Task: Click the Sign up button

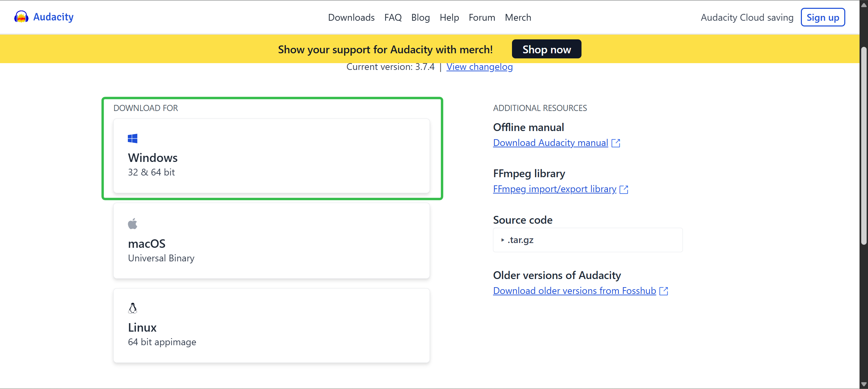Action: [823, 17]
